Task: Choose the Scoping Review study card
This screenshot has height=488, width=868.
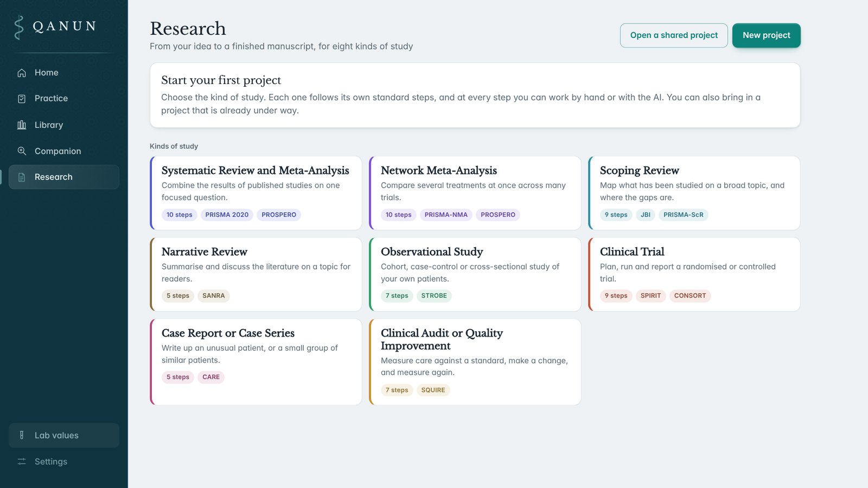Action: (x=694, y=193)
